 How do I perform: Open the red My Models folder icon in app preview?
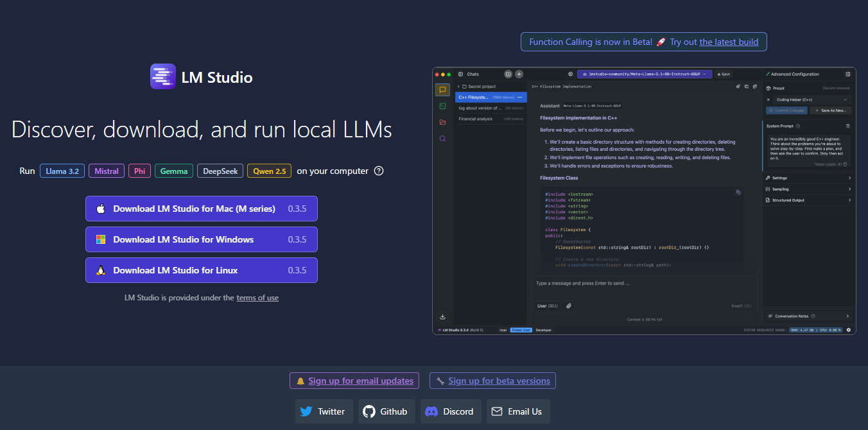[x=442, y=122]
